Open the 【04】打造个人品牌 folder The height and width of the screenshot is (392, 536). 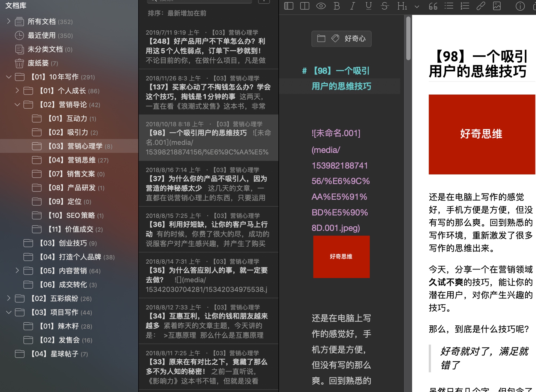69,257
